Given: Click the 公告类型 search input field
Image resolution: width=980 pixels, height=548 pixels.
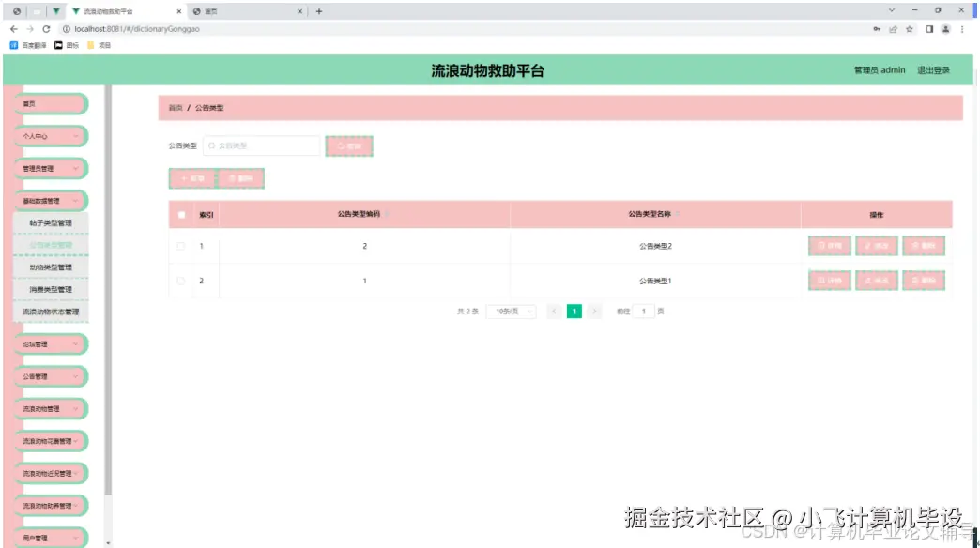Looking at the screenshot, I should [x=261, y=145].
